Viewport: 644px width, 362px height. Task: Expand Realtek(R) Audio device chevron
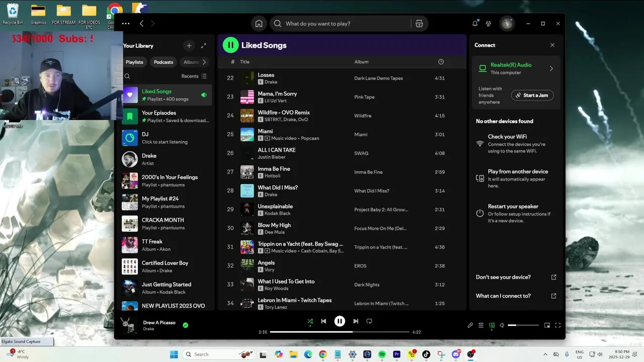click(x=551, y=69)
